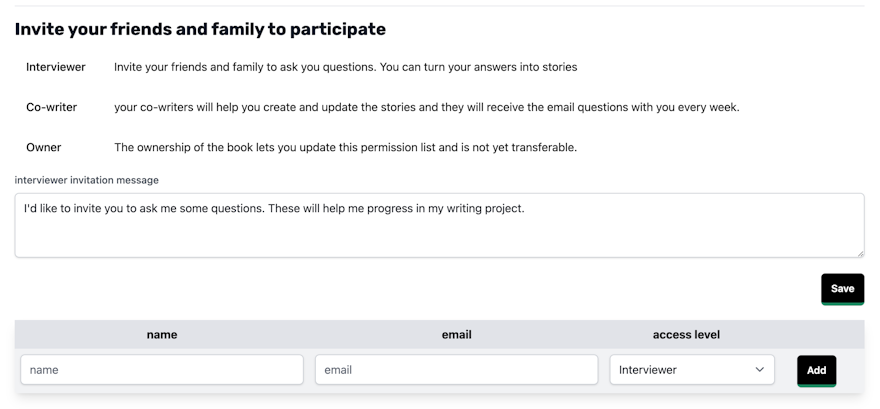
Task: Click inside the interviewer invitation message box
Action: tap(439, 226)
